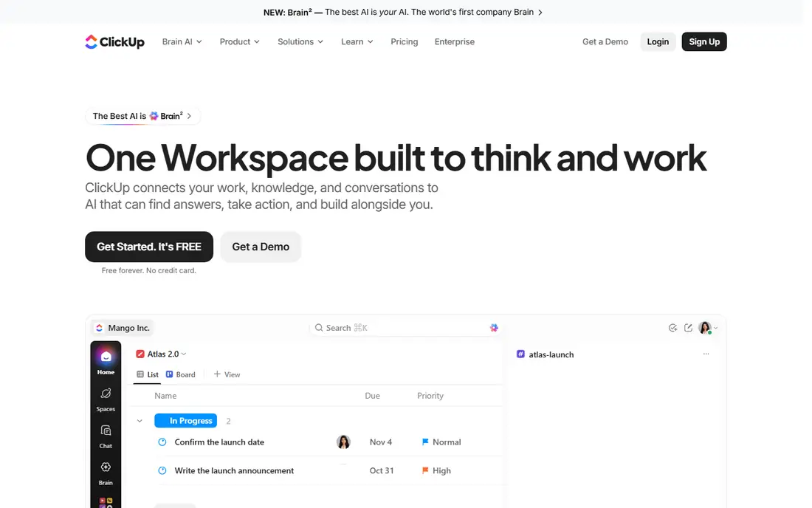The image size is (812, 508).
Task: Click the In Progress status label
Action: (185, 421)
